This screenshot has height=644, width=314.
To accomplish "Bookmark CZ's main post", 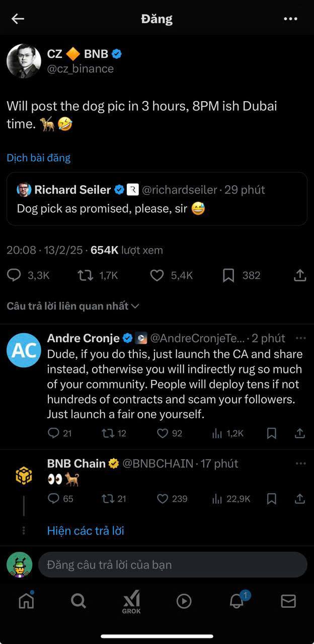I will [228, 275].
